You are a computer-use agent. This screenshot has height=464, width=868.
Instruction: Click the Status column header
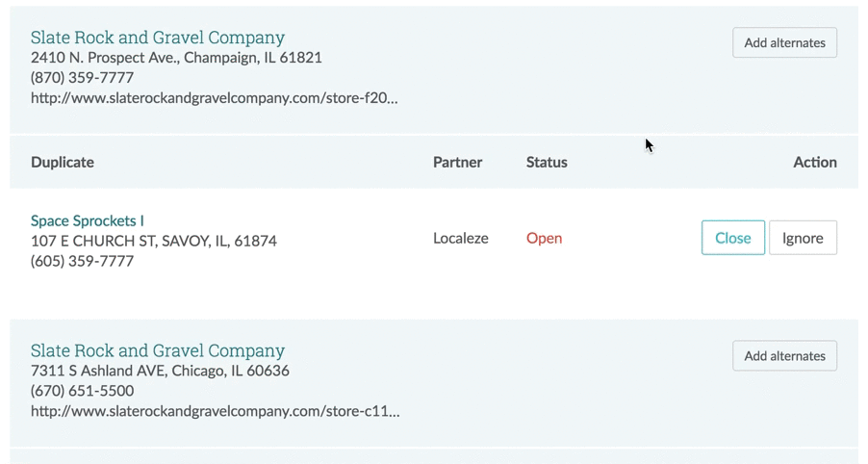click(547, 163)
